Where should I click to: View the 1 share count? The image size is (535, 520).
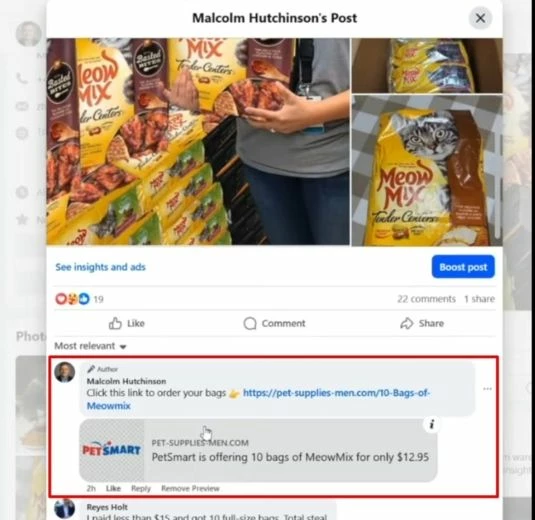coord(479,299)
